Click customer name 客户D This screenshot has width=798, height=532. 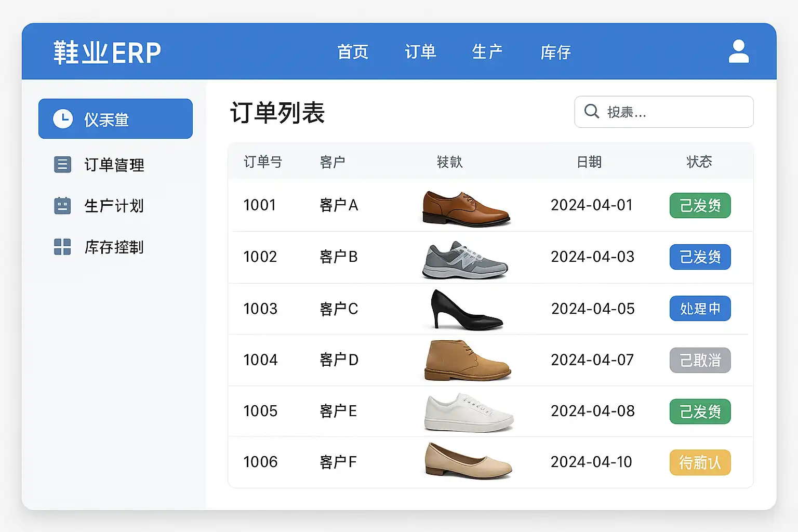[339, 360]
